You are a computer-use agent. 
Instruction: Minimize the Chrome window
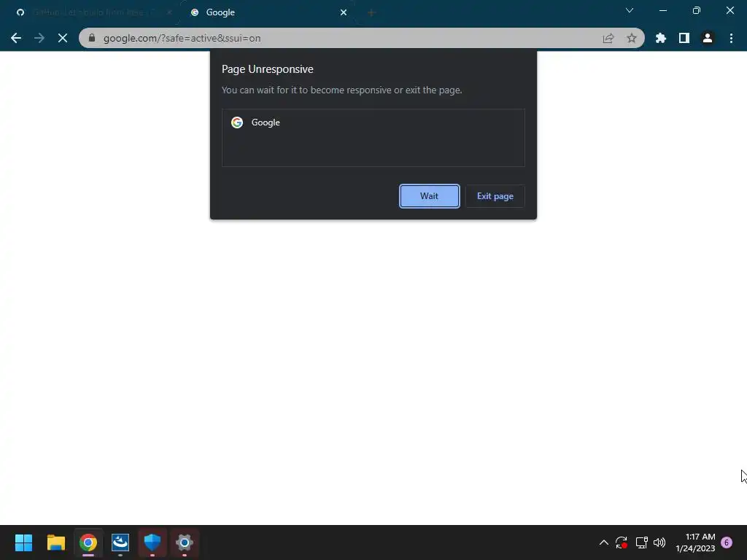tap(662, 10)
